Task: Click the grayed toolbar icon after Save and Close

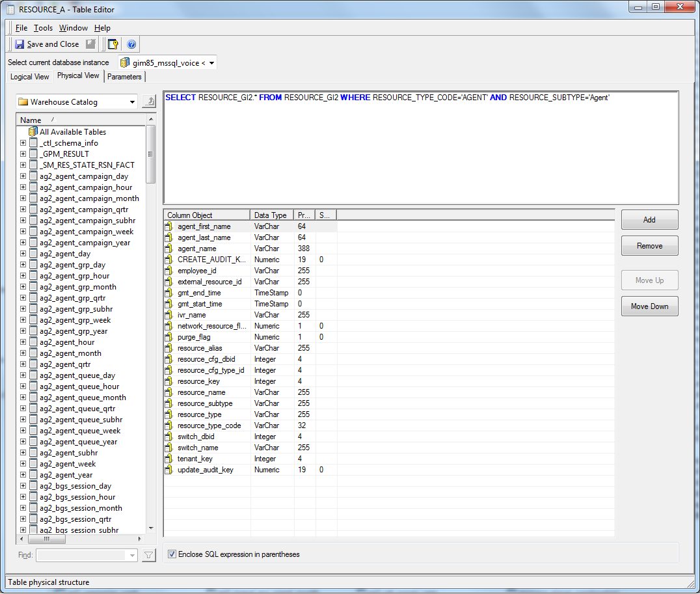Action: coord(90,44)
